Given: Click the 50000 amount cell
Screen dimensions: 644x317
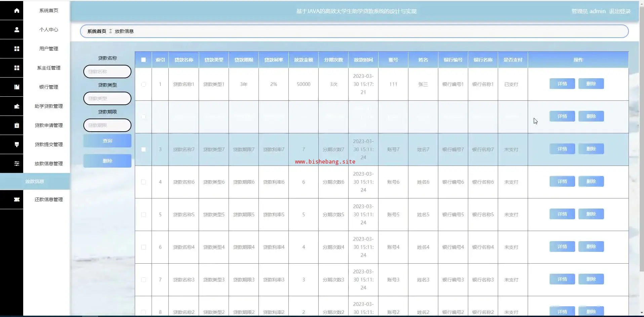Looking at the screenshot, I should tap(304, 84).
